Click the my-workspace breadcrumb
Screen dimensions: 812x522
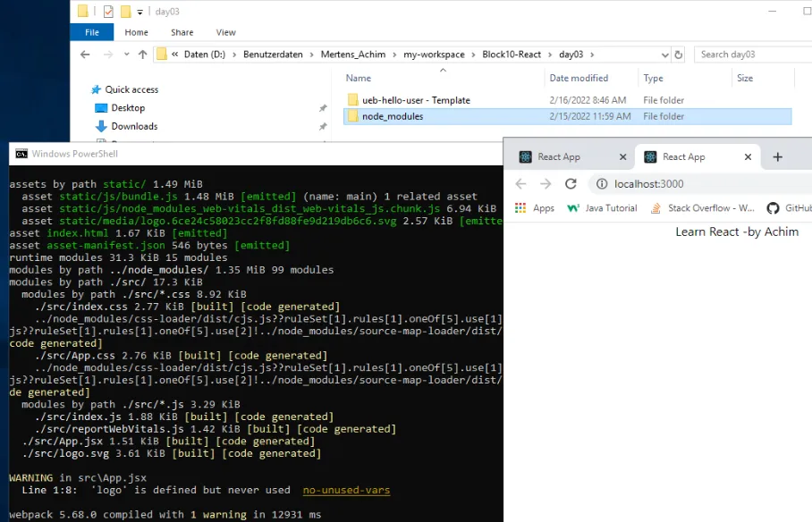click(434, 55)
